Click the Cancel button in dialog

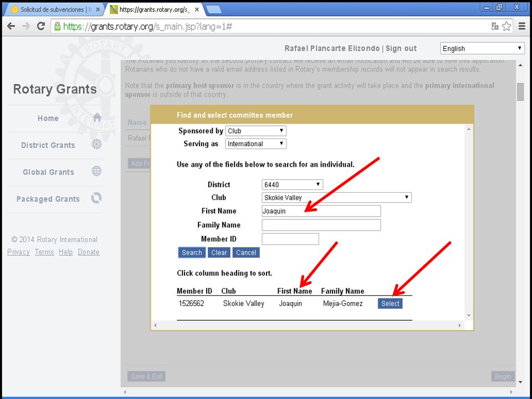coord(246,253)
